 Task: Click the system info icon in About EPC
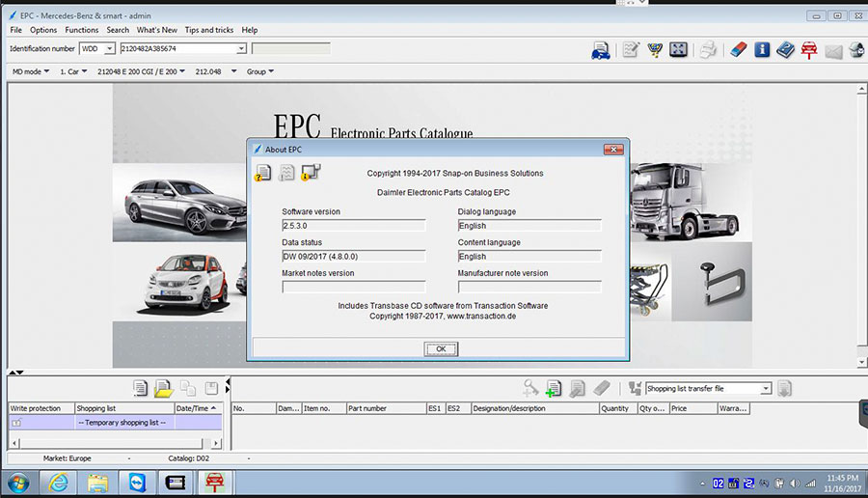tap(311, 173)
